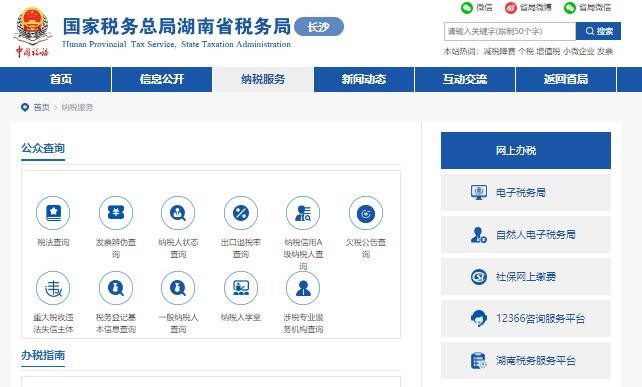Click the 社保网上缴费 label text
The width and height of the screenshot is (642, 387).
pos(526,277)
